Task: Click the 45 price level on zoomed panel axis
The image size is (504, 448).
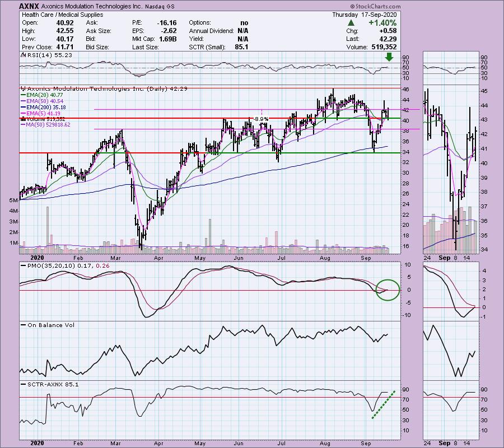Action: pos(484,91)
